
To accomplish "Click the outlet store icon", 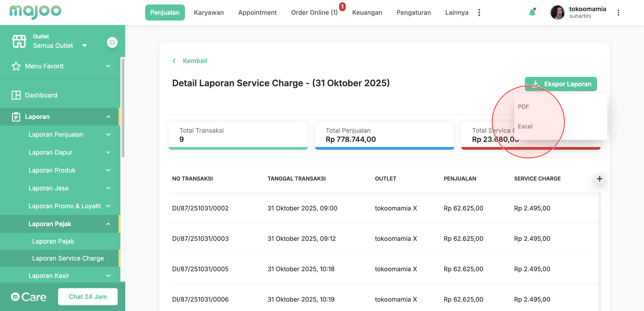I will tap(19, 41).
